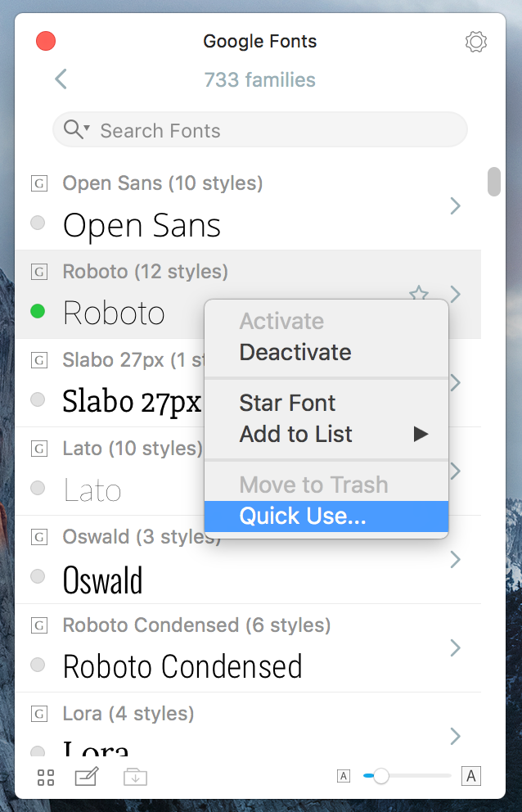
Task: Click the grid view icon
Action: click(46, 777)
